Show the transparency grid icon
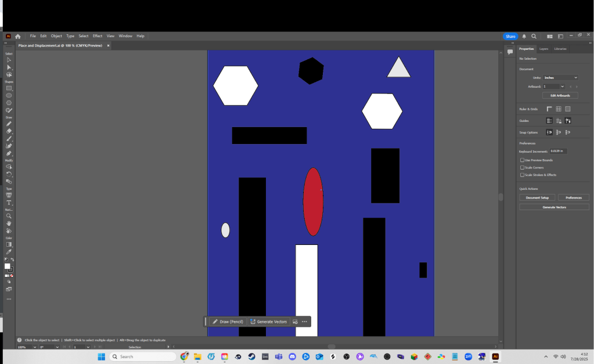 coord(568,109)
